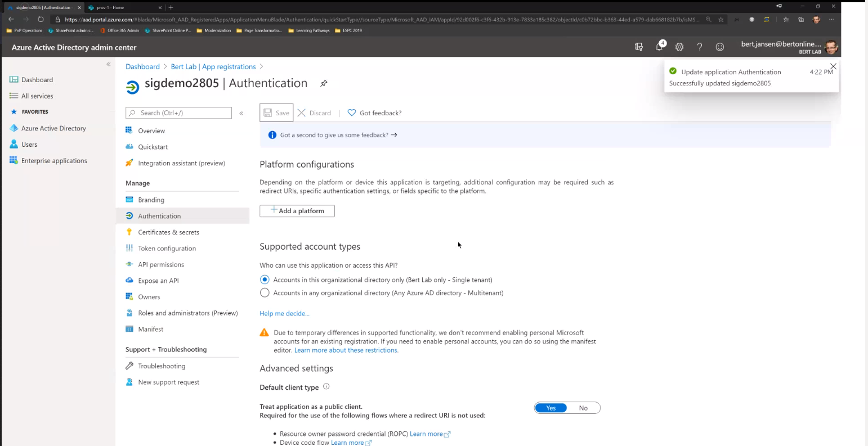Open the browser options menu
Screen dimensions: 868x446
[x=831, y=19]
